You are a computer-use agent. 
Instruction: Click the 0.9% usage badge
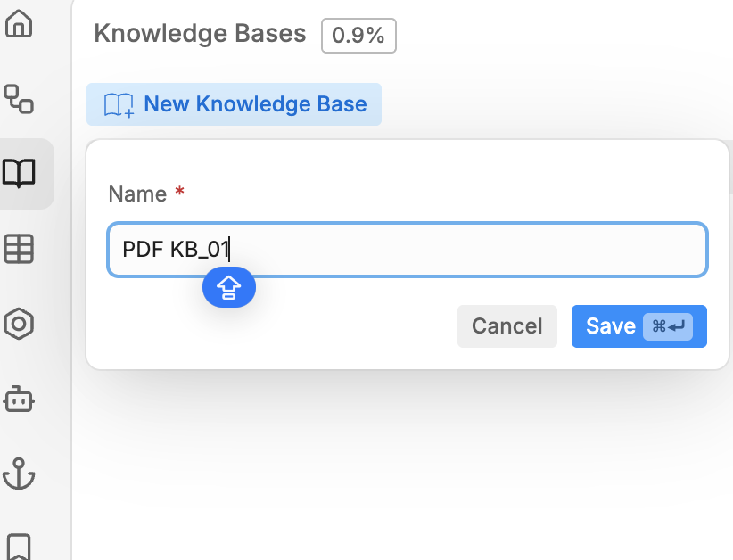coord(358,36)
